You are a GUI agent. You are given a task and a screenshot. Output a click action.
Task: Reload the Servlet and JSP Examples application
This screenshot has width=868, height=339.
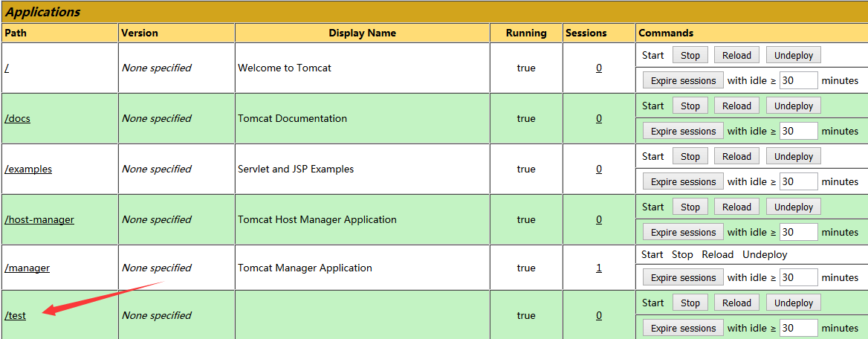point(736,156)
